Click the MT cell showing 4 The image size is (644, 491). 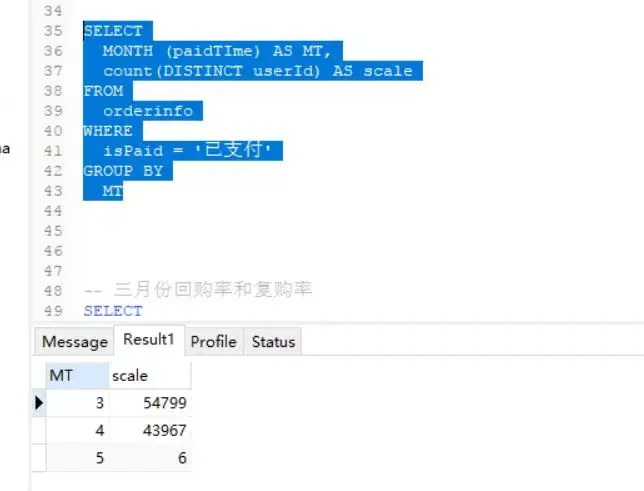(77, 431)
